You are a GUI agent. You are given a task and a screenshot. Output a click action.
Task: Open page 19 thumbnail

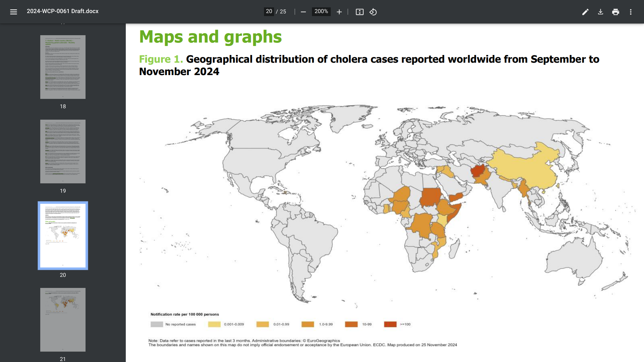63,151
